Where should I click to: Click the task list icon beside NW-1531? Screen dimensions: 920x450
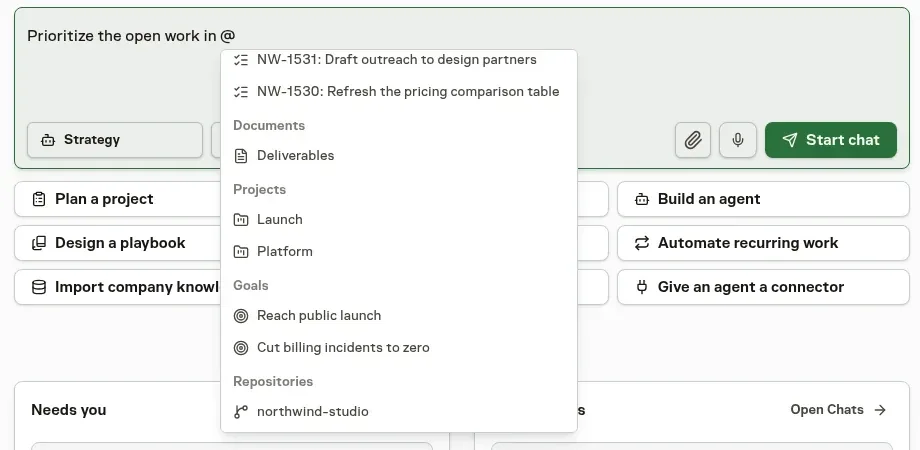pos(241,60)
